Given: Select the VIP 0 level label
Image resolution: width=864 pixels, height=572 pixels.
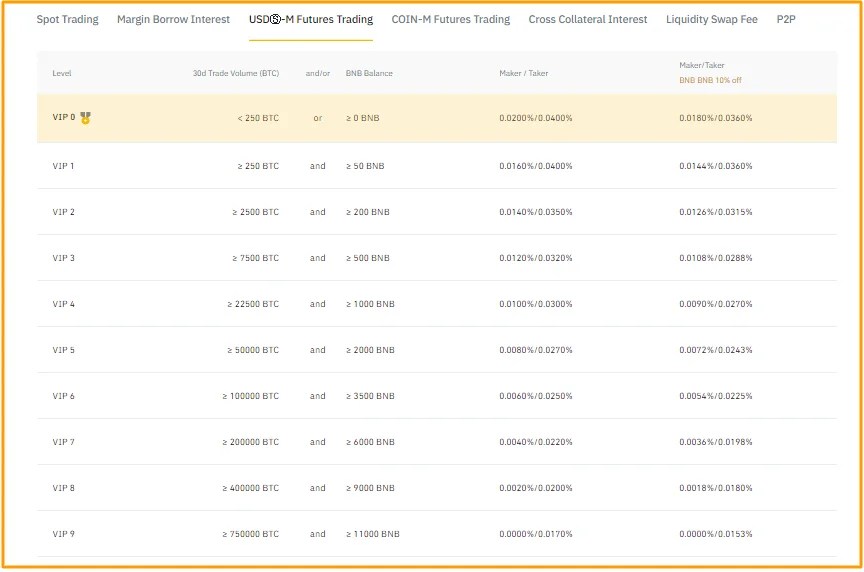Looking at the screenshot, I should pyautogui.click(x=63, y=117).
